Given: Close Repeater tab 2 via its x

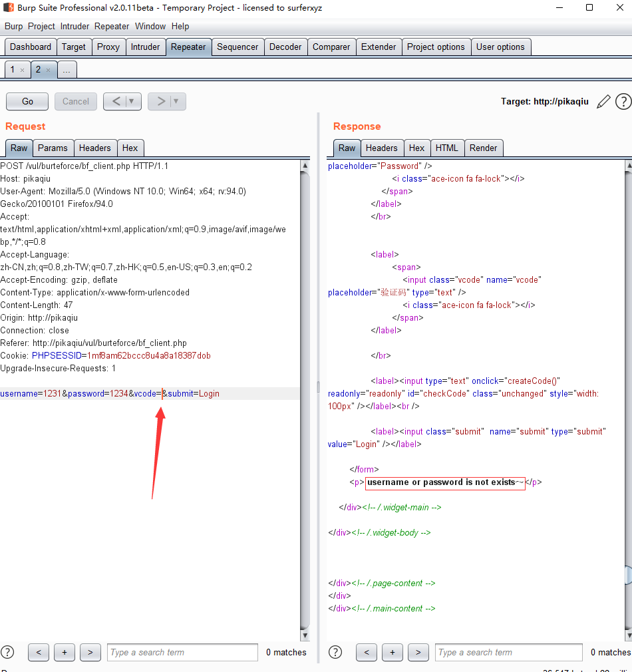Looking at the screenshot, I should click(48, 70).
